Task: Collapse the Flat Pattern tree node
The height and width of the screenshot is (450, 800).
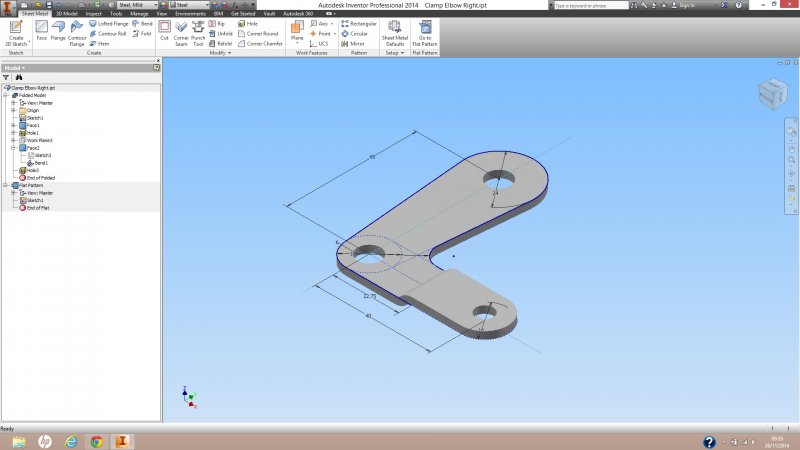Action: point(5,185)
